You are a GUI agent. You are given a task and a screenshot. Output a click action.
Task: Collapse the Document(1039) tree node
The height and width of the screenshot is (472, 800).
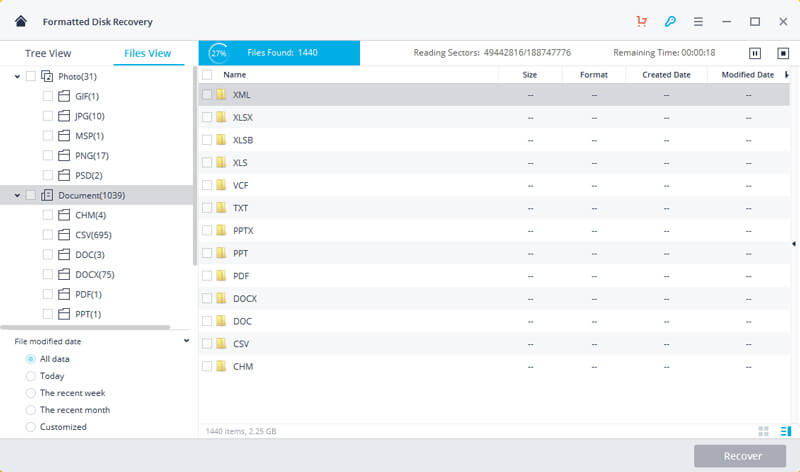[x=17, y=196]
